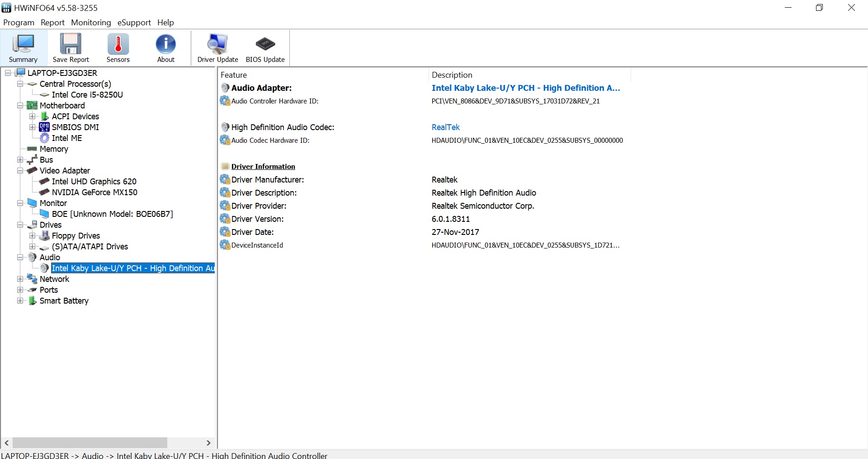Click the ACPI Devices icon
Viewport: 868px width, 459px height.
(x=45, y=116)
